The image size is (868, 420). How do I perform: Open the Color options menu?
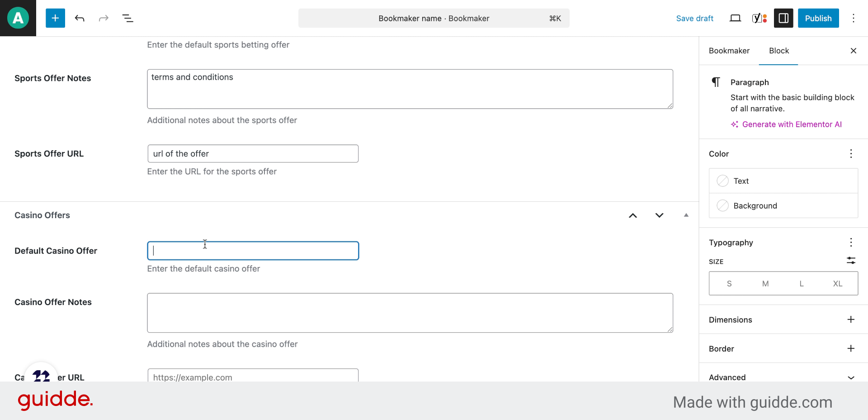pyautogui.click(x=851, y=154)
